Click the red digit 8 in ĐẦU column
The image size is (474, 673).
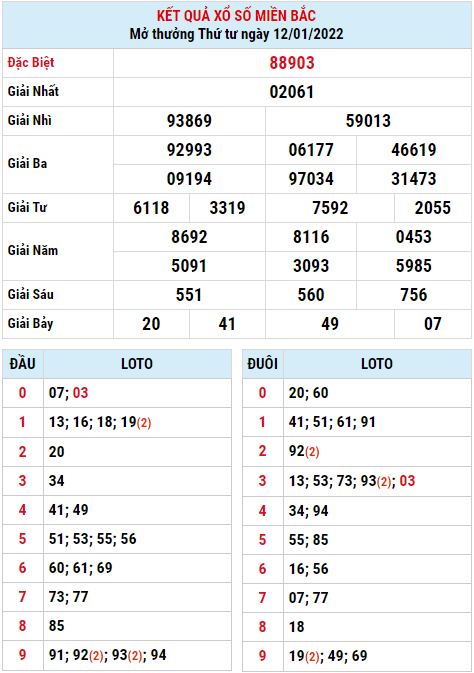point(22,626)
